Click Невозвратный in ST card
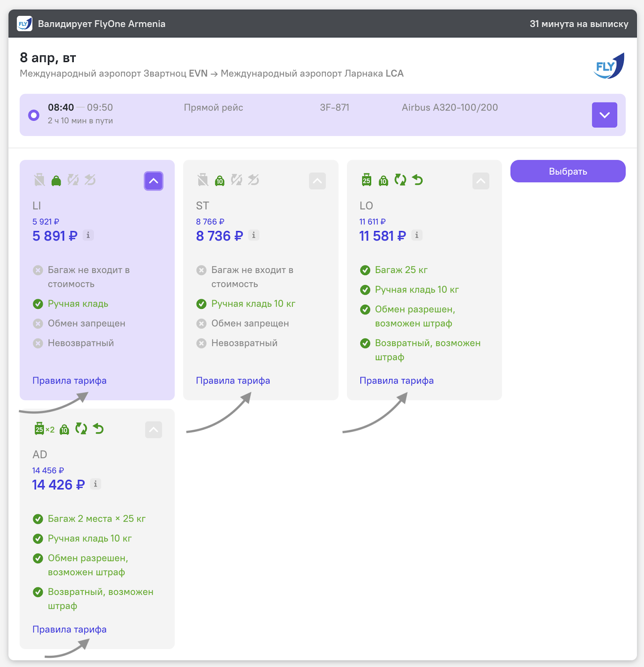Image resolution: width=644 pixels, height=667 pixels. click(x=244, y=343)
